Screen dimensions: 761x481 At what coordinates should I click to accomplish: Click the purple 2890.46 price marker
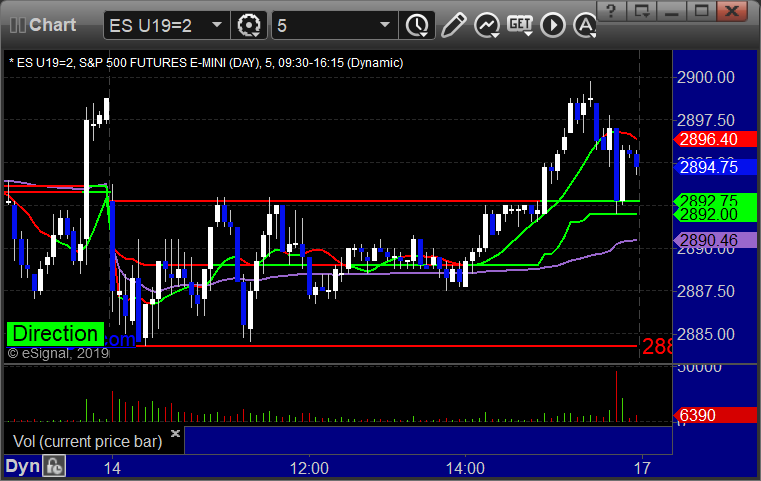[x=715, y=240]
